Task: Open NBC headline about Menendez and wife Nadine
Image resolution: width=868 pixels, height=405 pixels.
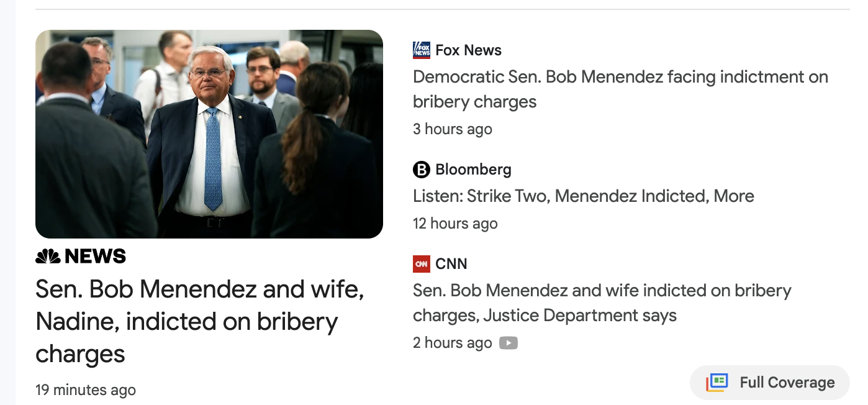Action: point(199,321)
